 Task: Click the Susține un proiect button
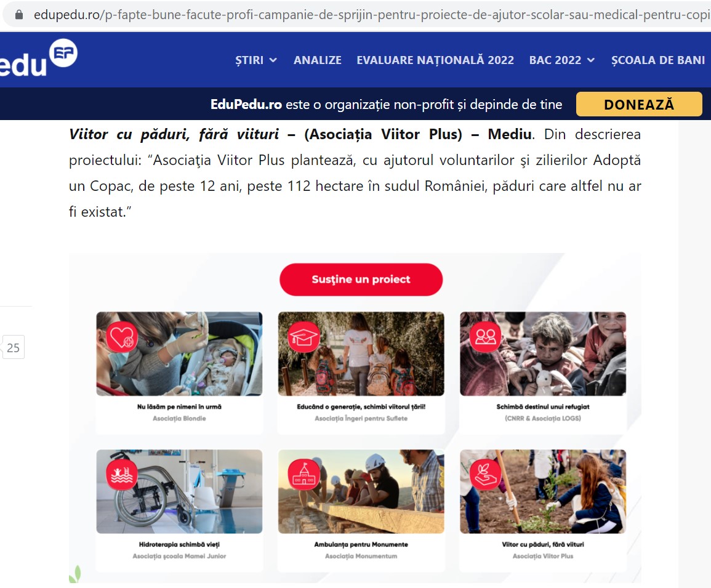(x=361, y=280)
